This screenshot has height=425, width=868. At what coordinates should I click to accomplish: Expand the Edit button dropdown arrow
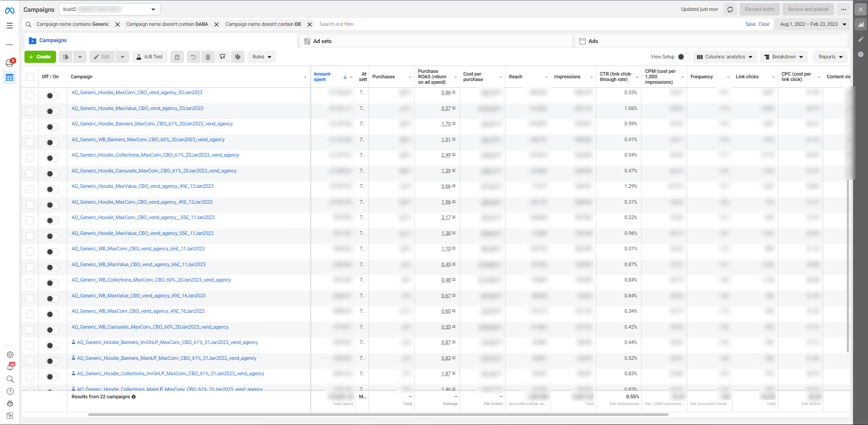click(x=122, y=57)
